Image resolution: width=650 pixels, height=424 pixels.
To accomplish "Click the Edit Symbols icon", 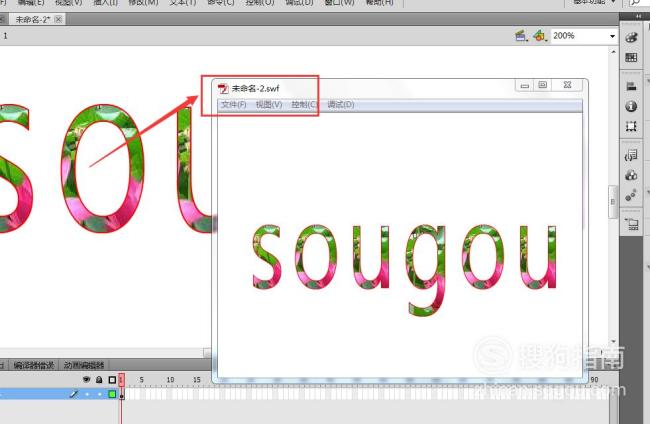I will coord(539,36).
